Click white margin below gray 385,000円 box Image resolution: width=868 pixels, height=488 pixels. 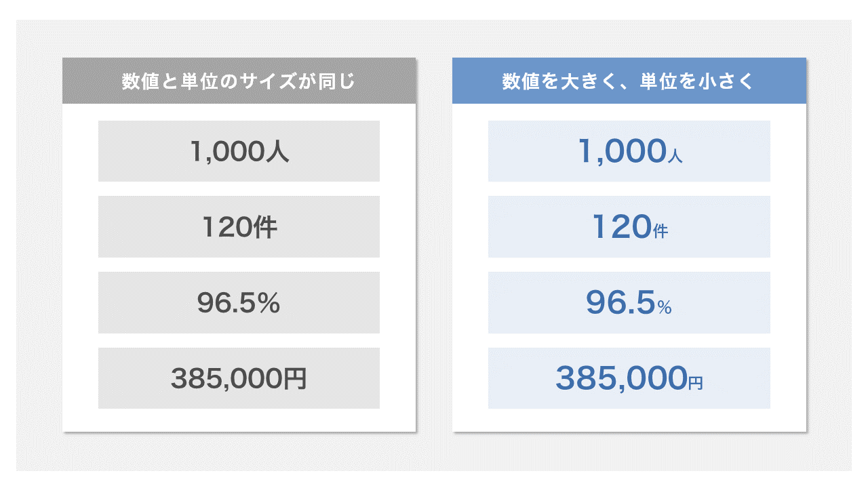239,420
